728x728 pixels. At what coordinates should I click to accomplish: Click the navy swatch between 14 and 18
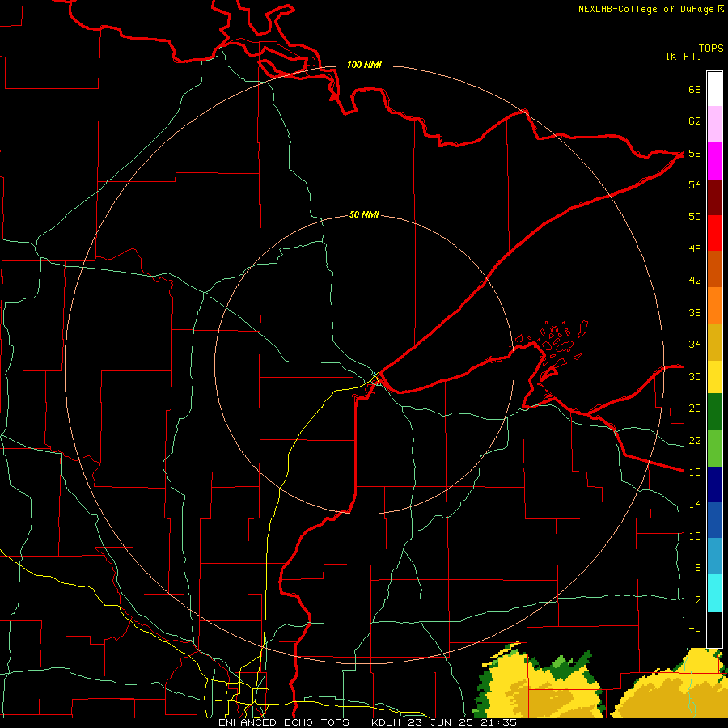[x=714, y=485]
